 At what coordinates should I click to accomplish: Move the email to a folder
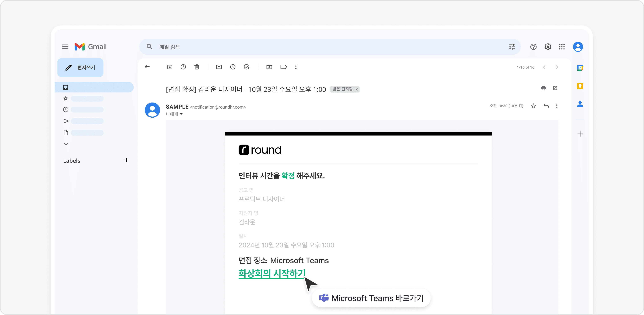click(269, 67)
